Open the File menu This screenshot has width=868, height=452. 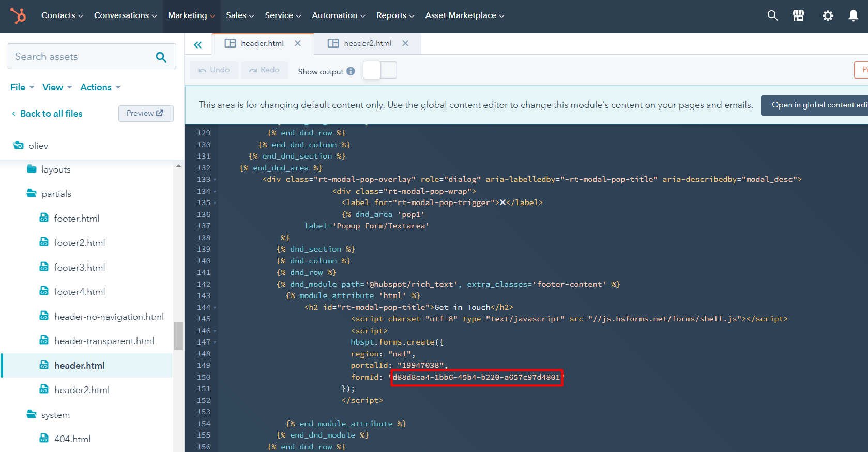[22, 87]
